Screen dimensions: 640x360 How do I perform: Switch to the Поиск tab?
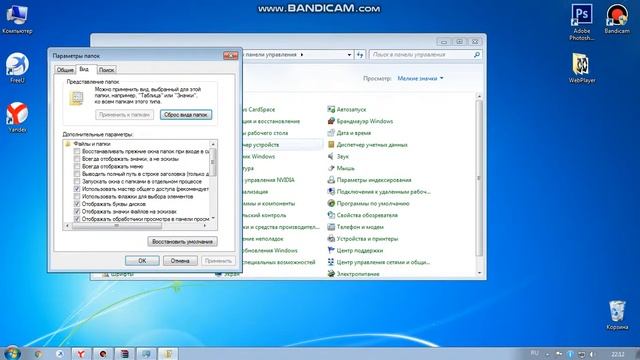click(x=107, y=70)
